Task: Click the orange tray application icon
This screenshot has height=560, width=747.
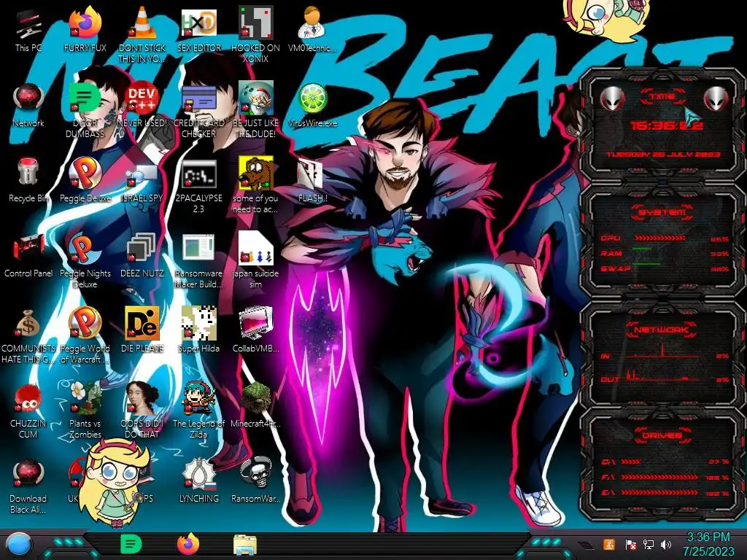Action: coord(609,544)
